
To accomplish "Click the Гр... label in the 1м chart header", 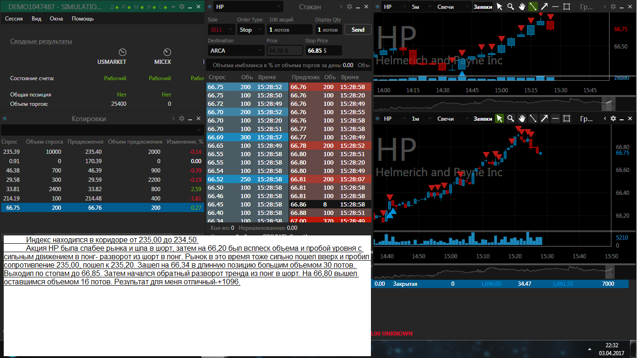I will pos(586,119).
